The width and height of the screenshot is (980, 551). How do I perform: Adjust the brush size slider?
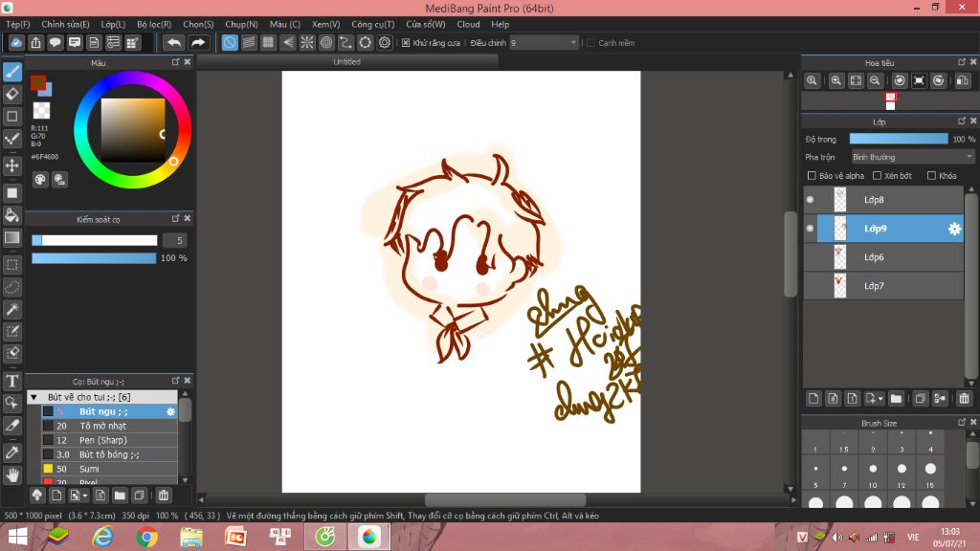coord(95,240)
